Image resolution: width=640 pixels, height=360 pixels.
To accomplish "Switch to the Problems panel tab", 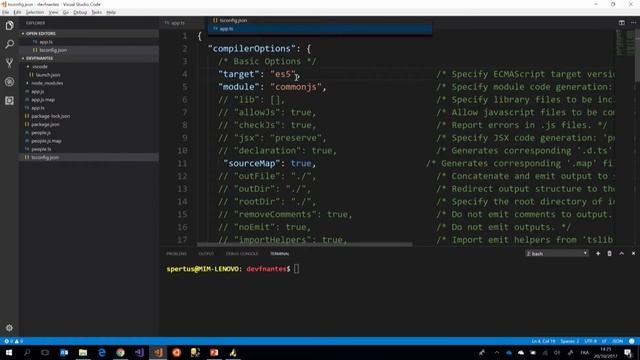I will coord(176,253).
